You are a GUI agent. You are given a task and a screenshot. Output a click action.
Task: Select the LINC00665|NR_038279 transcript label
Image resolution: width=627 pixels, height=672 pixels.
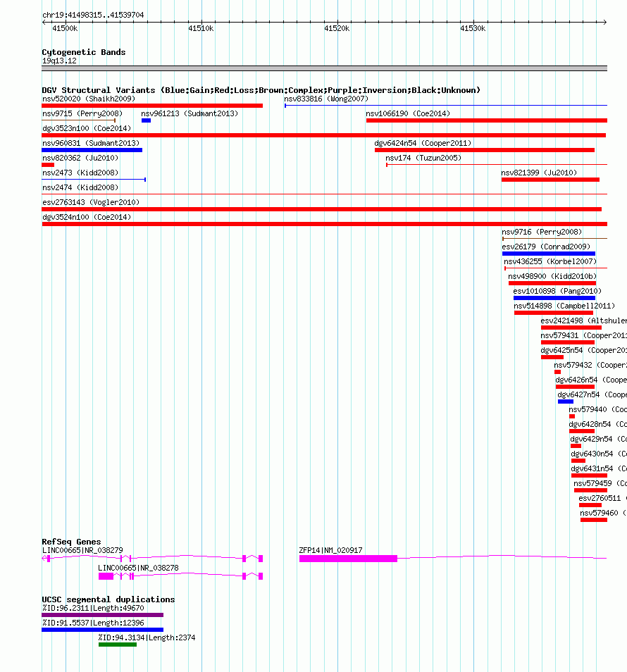(x=82, y=550)
